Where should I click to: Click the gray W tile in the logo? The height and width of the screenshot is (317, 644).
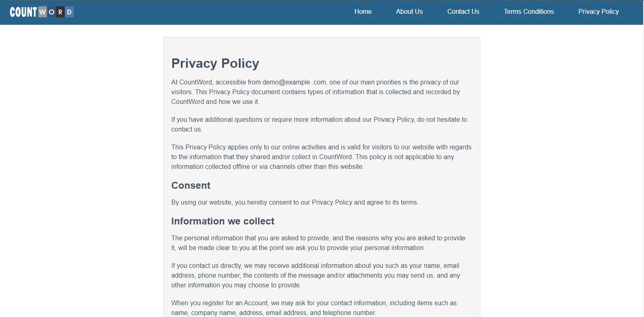[43, 12]
